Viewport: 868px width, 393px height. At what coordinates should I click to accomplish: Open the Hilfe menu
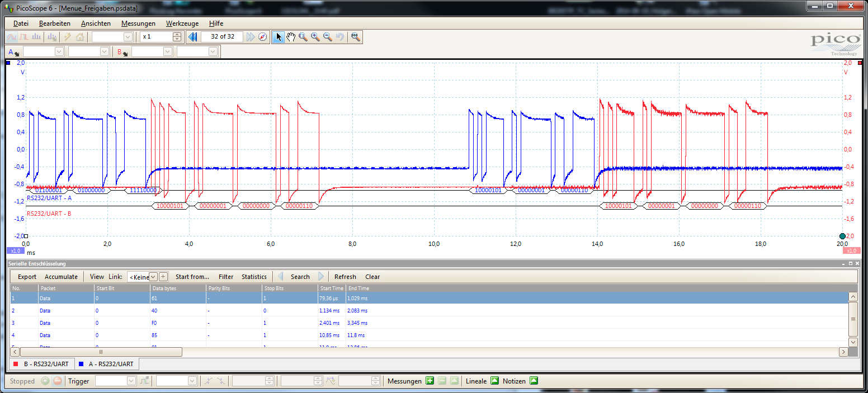(216, 23)
